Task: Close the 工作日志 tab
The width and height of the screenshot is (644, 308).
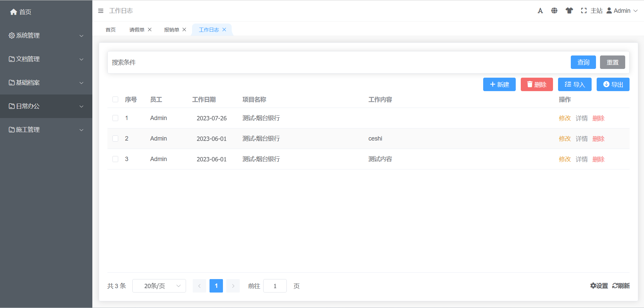Action: tap(224, 30)
